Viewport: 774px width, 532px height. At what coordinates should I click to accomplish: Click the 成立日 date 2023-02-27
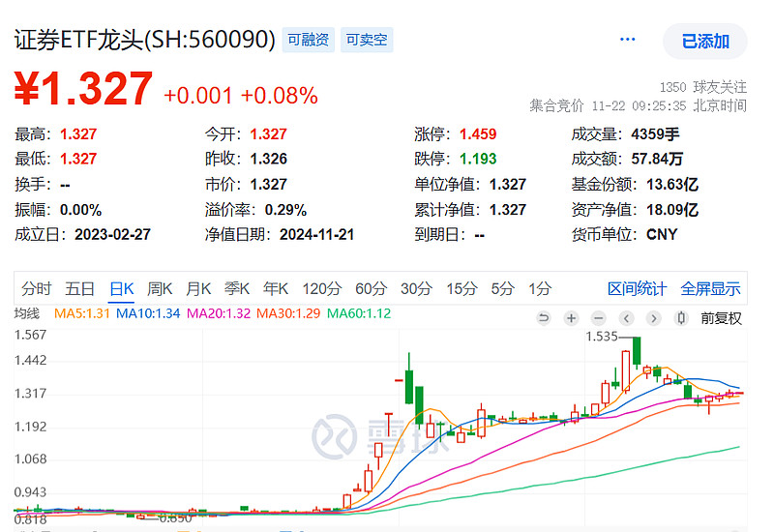(x=112, y=234)
